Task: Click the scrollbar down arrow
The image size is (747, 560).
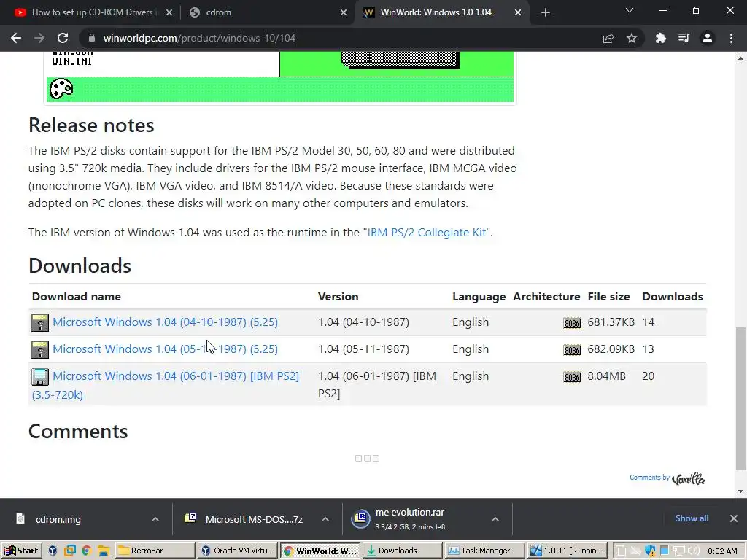Action: pyautogui.click(x=740, y=491)
